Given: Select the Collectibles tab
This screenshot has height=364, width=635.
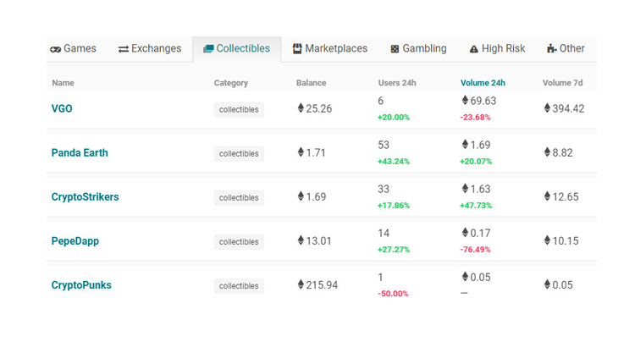Looking at the screenshot, I should (236, 49).
